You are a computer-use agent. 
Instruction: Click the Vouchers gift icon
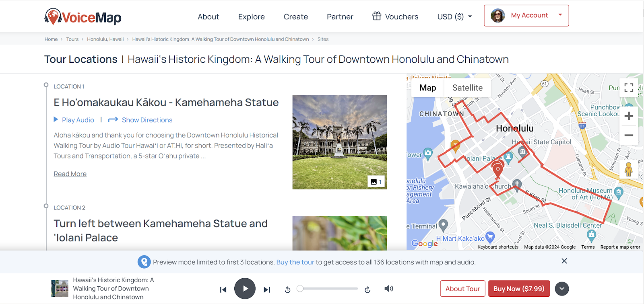point(377,16)
